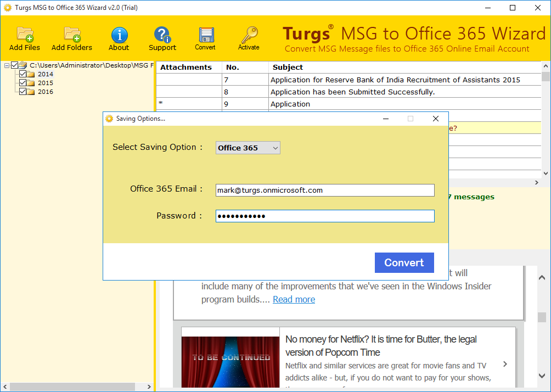Click the blue Convert button in dialog

pyautogui.click(x=404, y=262)
